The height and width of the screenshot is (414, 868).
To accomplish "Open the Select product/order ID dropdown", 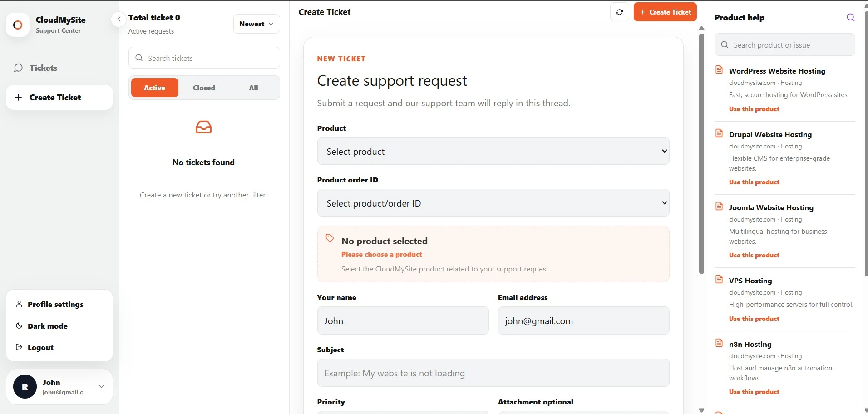I will [x=493, y=203].
